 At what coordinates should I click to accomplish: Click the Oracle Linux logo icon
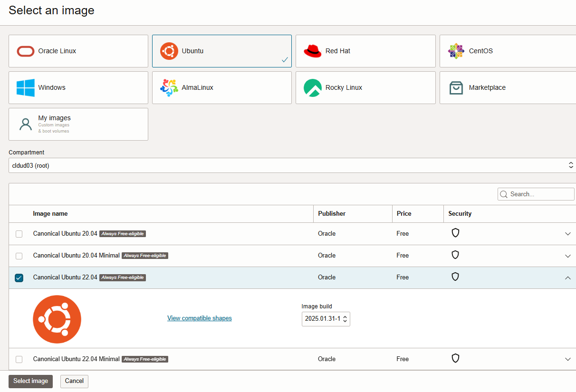[x=25, y=51]
